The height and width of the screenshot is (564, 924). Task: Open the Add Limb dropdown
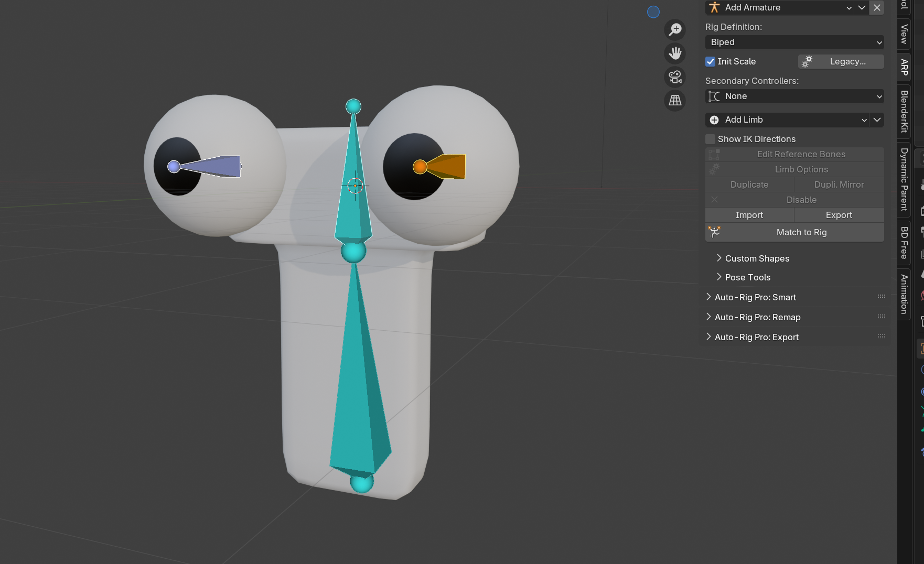tap(787, 120)
